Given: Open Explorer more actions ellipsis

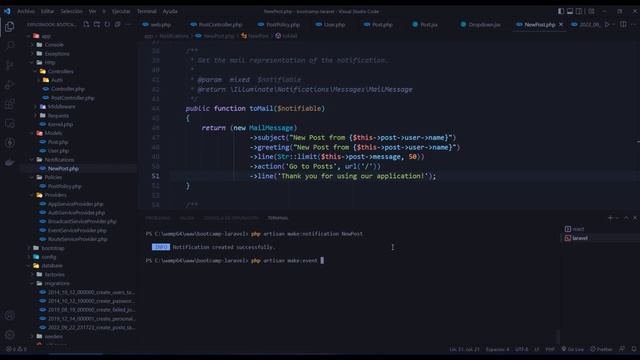Looking at the screenshot, I should pyautogui.click(x=128, y=24).
